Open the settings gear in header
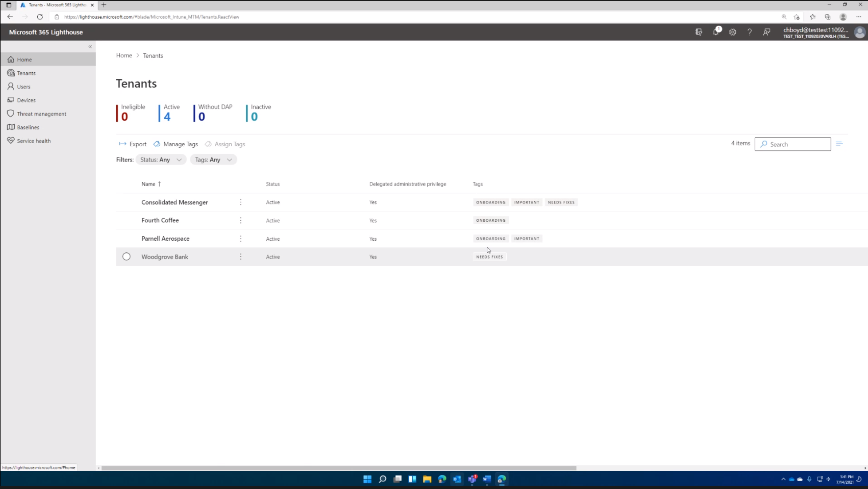Viewport: 868px width, 489px height. [733, 32]
